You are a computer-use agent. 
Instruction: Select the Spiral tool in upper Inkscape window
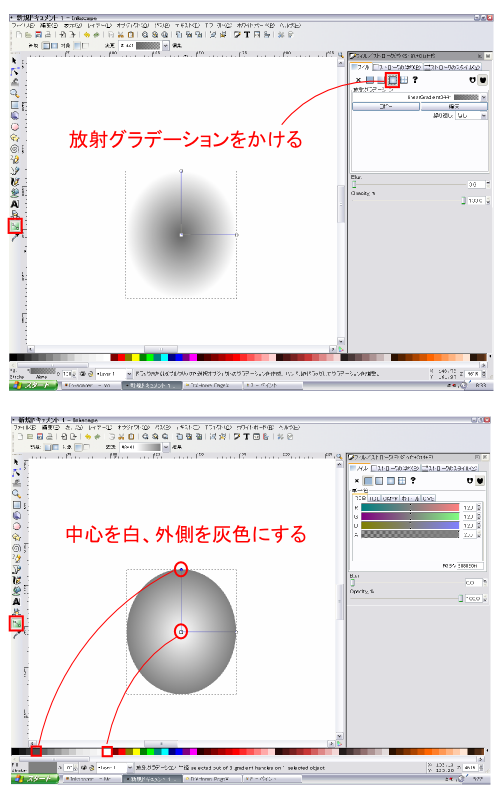click(x=14, y=149)
